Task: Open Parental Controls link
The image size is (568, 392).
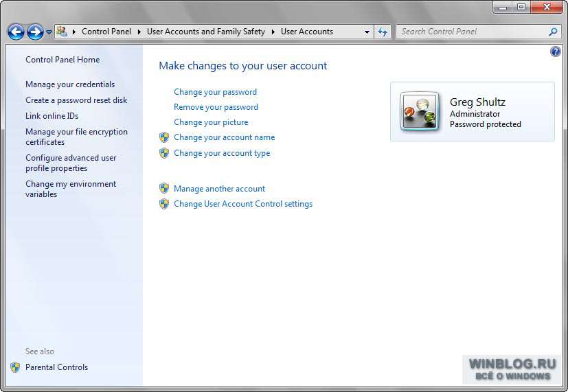Action: click(x=57, y=367)
